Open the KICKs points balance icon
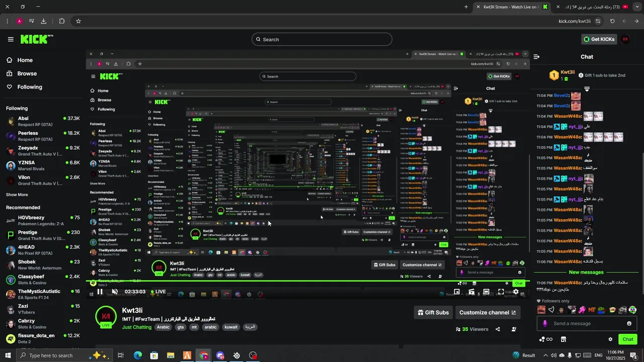Image resolution: width=644 pixels, height=362 pixels. click(x=546, y=339)
